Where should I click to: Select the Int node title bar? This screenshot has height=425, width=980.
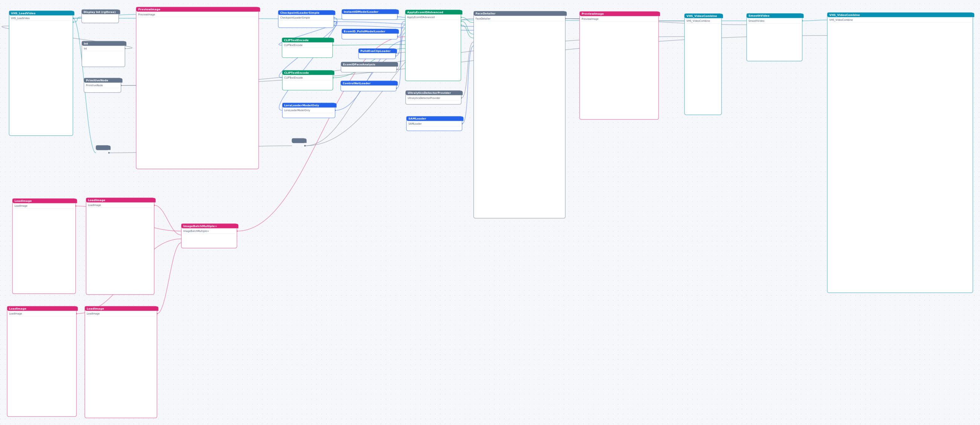(104, 43)
